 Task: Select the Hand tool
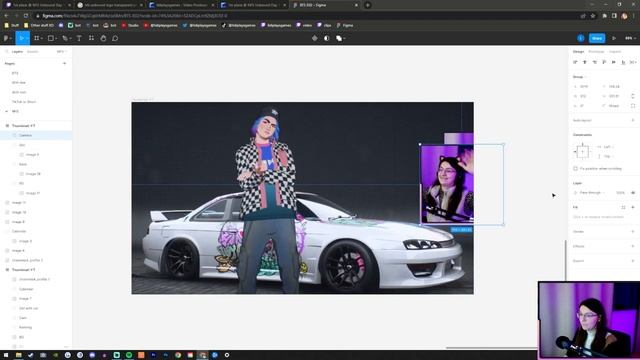103,38
